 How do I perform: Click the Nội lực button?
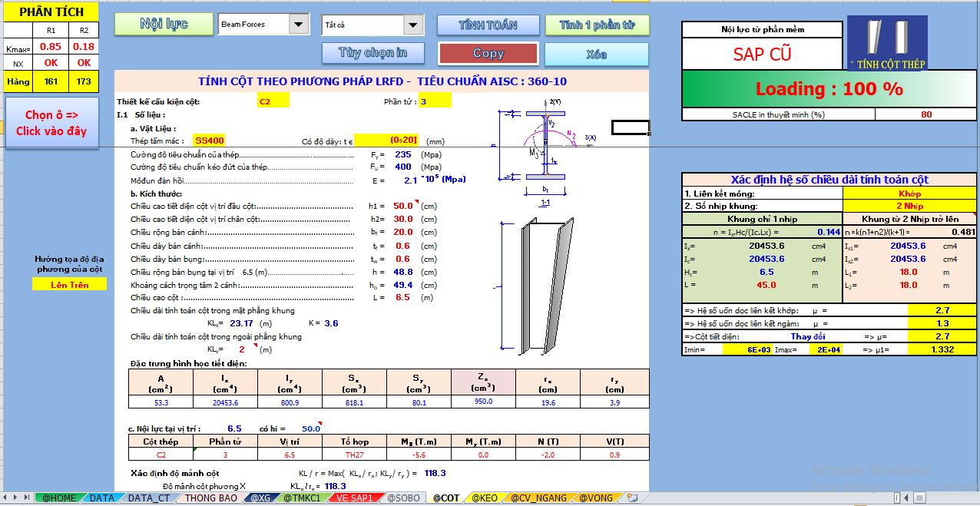coord(164,24)
